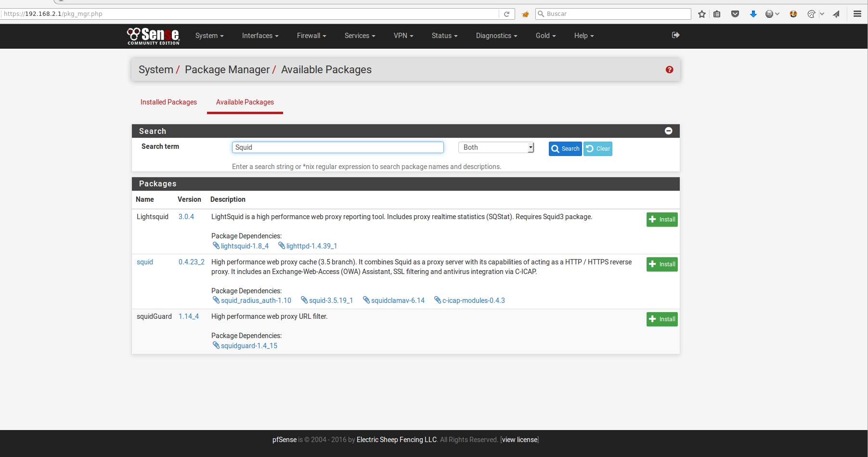Collapse the Search panel with minus icon
This screenshot has height=457, width=868.
click(668, 131)
